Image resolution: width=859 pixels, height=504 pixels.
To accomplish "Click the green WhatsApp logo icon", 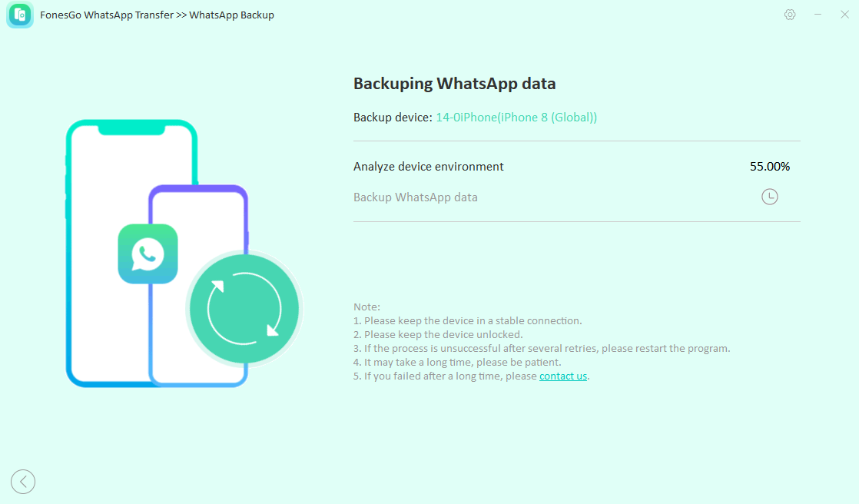I will coord(148,254).
